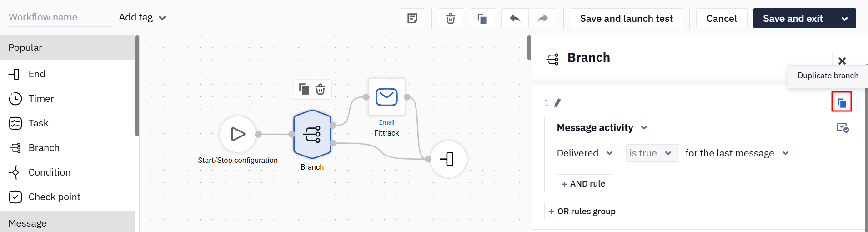This screenshot has height=232, width=868.
Task: Select the Branch hexagon node on the canvas
Action: (x=312, y=134)
